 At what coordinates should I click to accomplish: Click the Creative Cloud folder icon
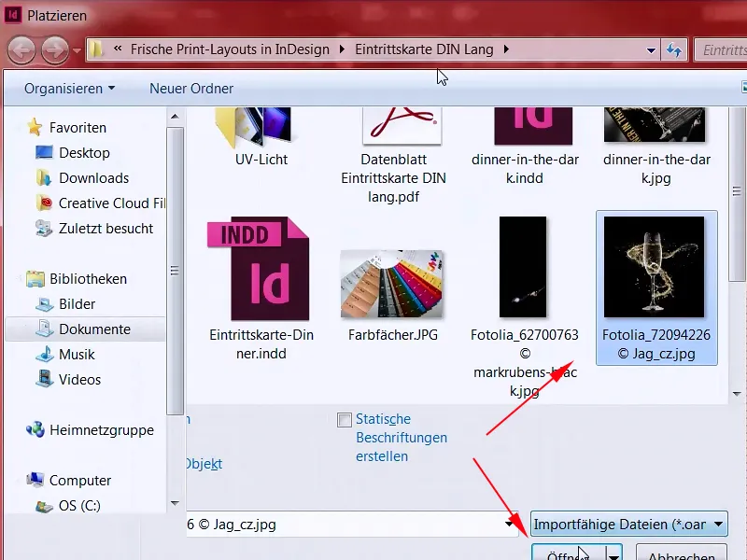click(44, 203)
